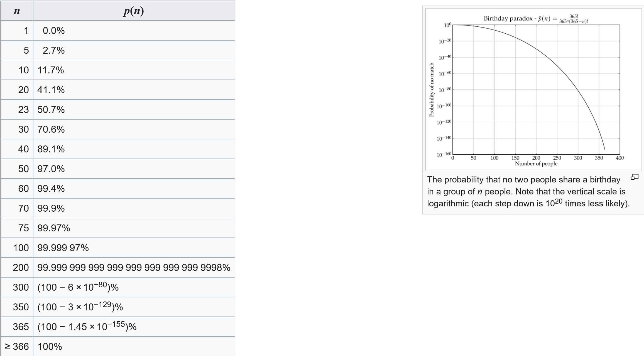
Task: Click the 97.0% probability cell
Action: [x=134, y=169]
